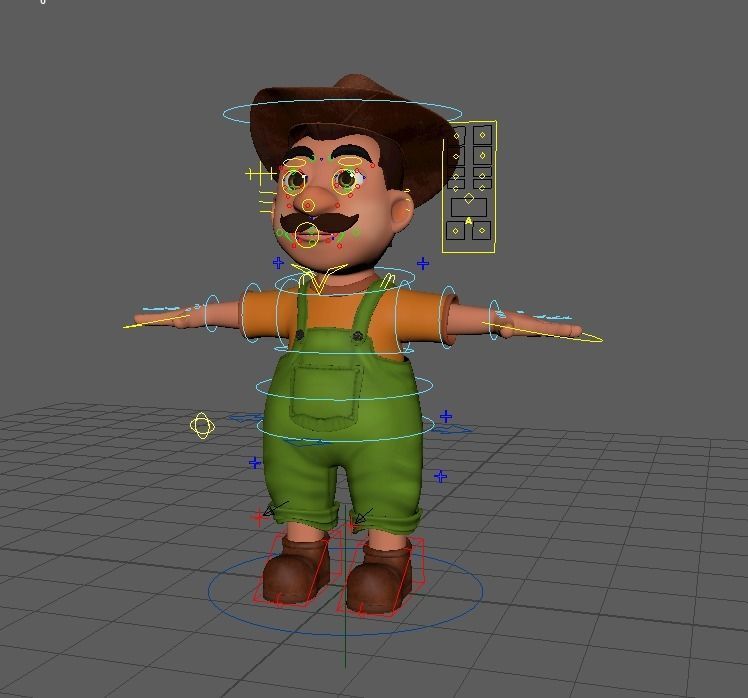748x698 pixels.
Task: Select the yellow orbit-shaped control floating beside the hips
Action: [202, 426]
